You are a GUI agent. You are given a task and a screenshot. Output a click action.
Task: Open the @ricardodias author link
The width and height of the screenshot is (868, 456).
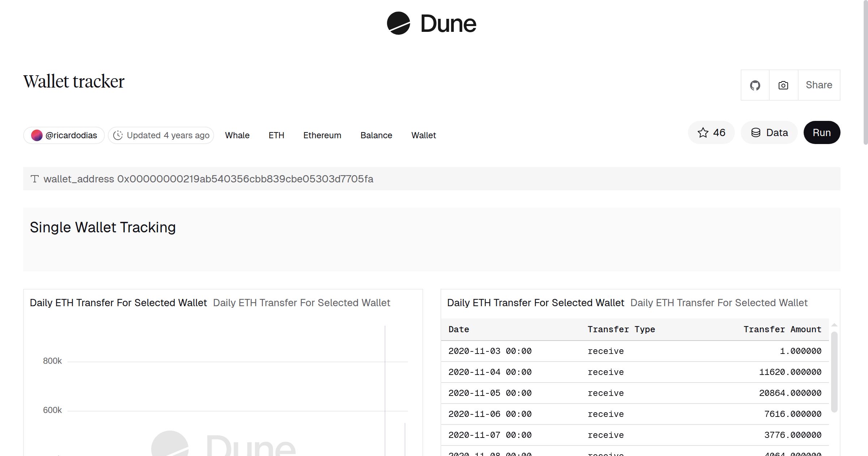(x=72, y=135)
